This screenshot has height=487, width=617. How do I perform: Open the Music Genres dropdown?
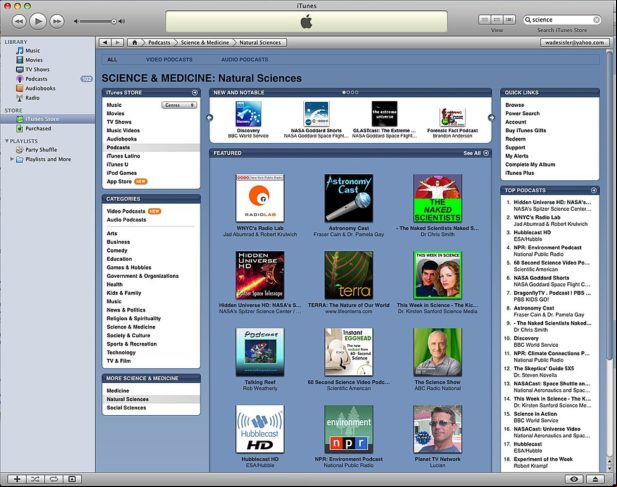click(x=179, y=105)
